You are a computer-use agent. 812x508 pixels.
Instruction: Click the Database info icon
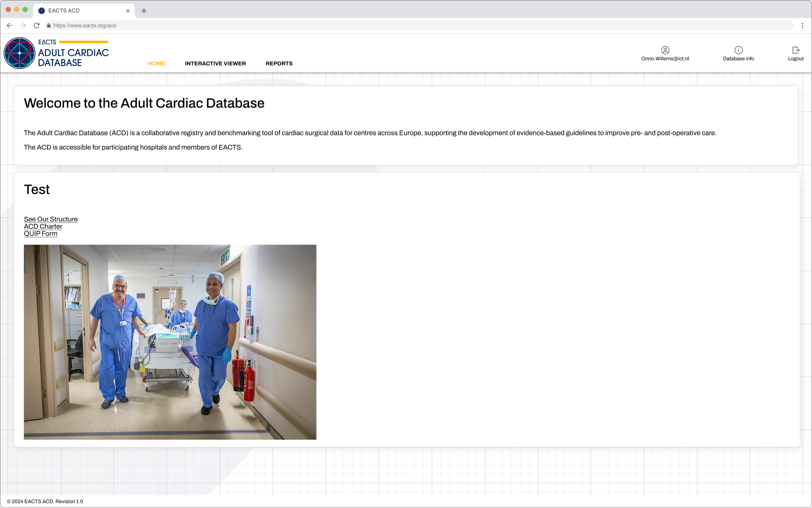tap(738, 50)
